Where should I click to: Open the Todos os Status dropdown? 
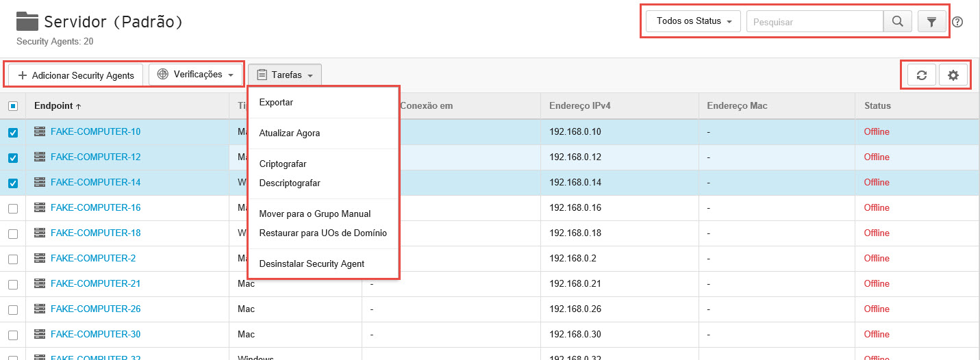(693, 21)
